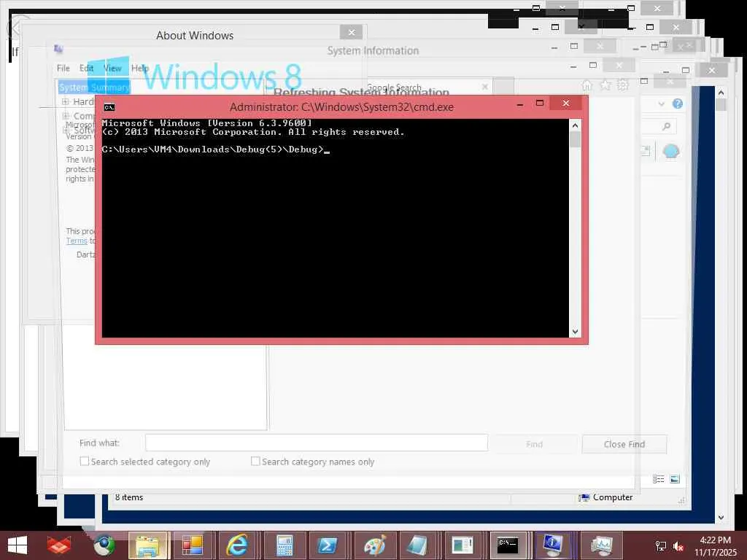The image size is (747, 560).
Task: Maximize the cmd.exe window
Action: point(540,104)
